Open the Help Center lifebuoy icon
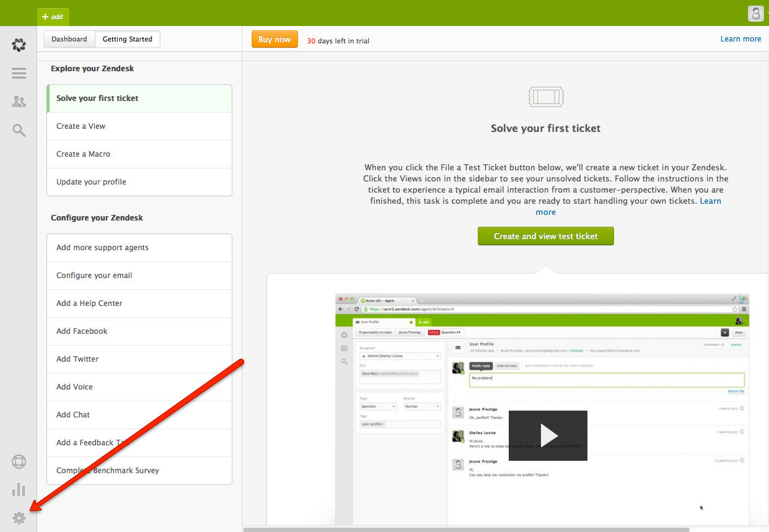 (x=19, y=462)
